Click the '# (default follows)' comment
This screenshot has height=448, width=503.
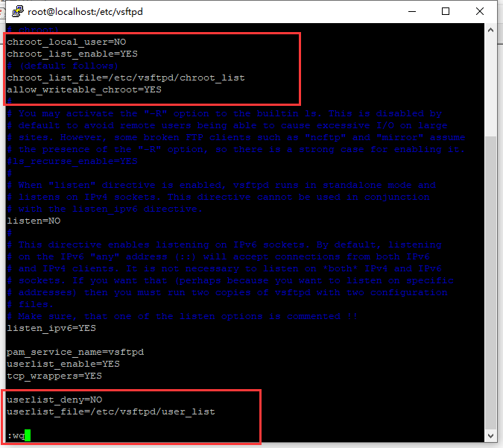point(63,66)
